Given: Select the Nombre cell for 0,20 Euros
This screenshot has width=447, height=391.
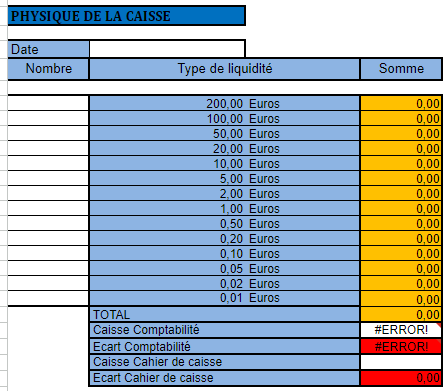Looking at the screenshot, I should [48, 238].
